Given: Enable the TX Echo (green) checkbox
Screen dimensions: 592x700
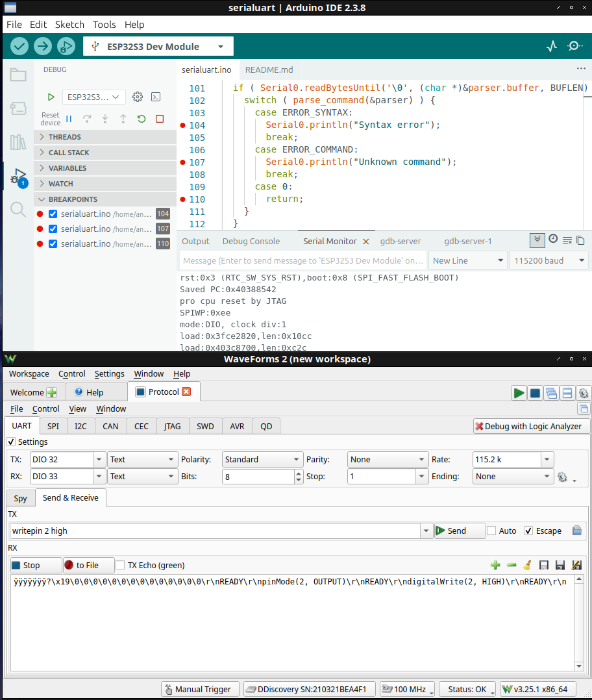Looking at the screenshot, I should click(x=120, y=565).
